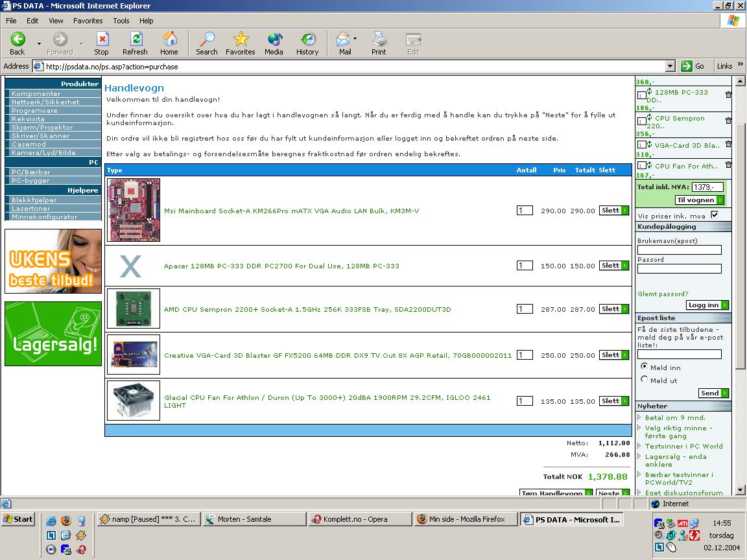Image resolution: width=747 pixels, height=560 pixels.
Task: Click the Til vognen button
Action: point(700,200)
